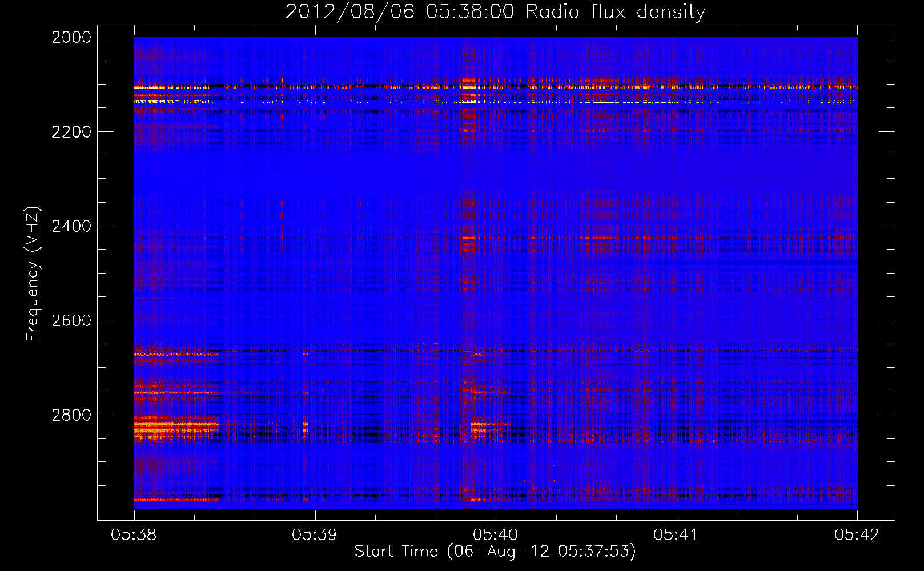Select the 05:40 time tick label
Image resolution: width=924 pixels, height=571 pixels.
(x=496, y=534)
